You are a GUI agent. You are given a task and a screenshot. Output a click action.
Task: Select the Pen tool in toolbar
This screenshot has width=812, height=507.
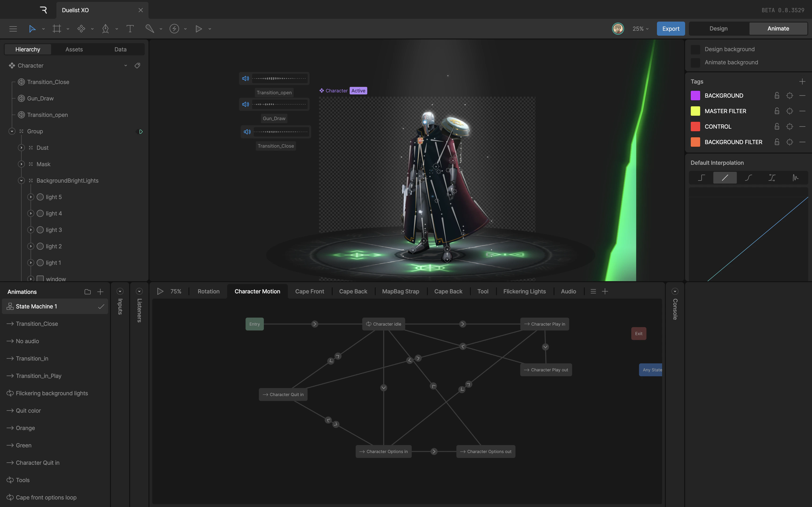coord(105,29)
